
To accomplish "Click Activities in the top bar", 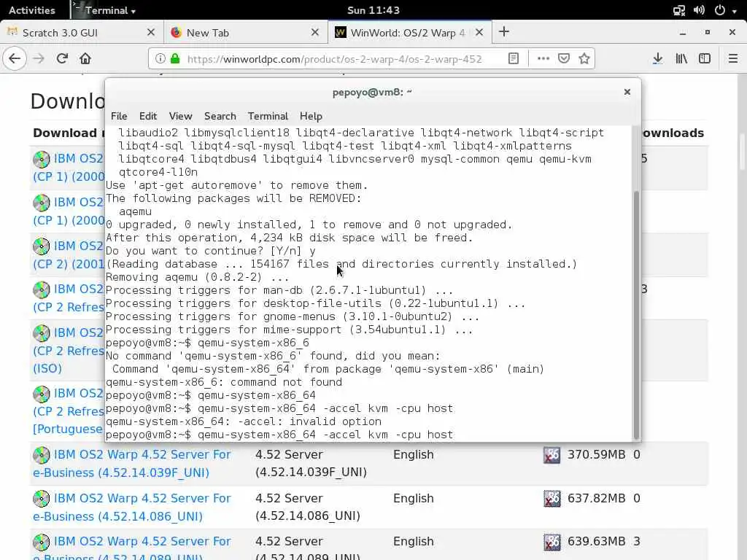I will (x=32, y=10).
